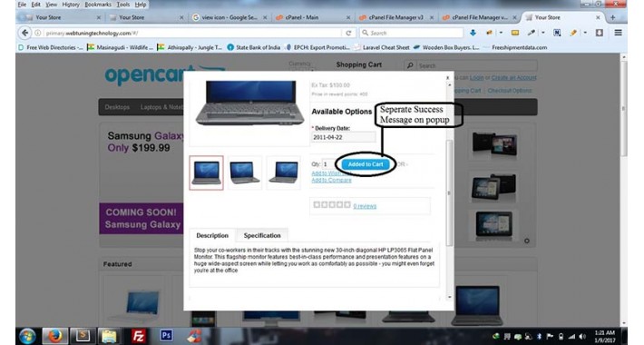Image resolution: width=644 pixels, height=345 pixels.
Task: Click the Create an Account link
Action: tap(513, 78)
